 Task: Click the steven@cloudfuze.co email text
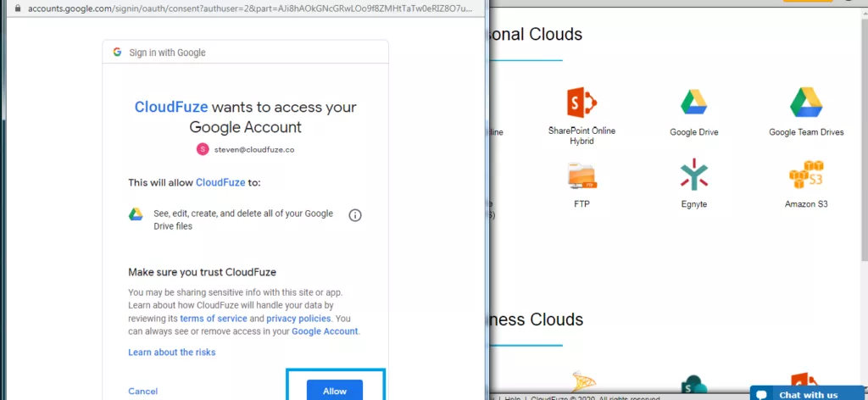point(254,149)
